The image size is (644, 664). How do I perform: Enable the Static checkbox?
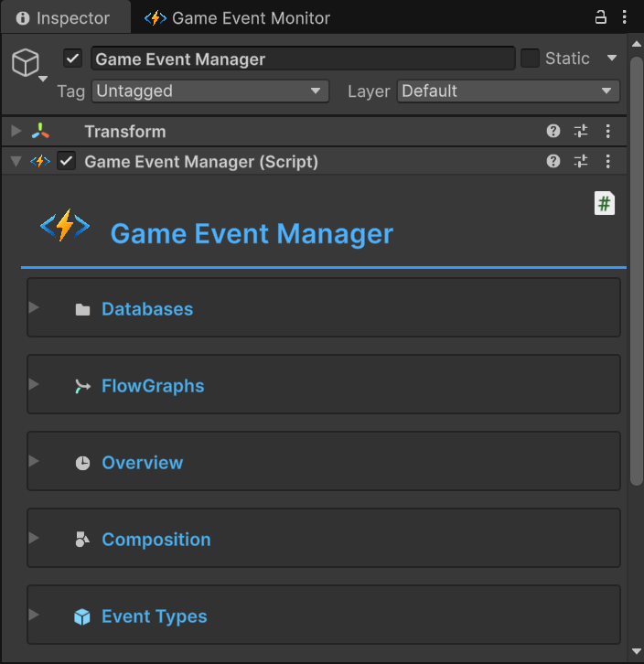point(530,59)
